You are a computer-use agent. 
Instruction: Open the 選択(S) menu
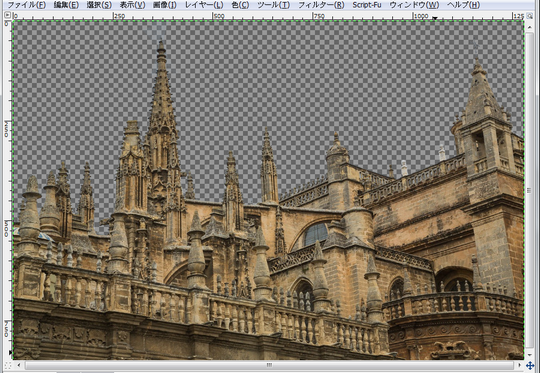tap(99, 5)
